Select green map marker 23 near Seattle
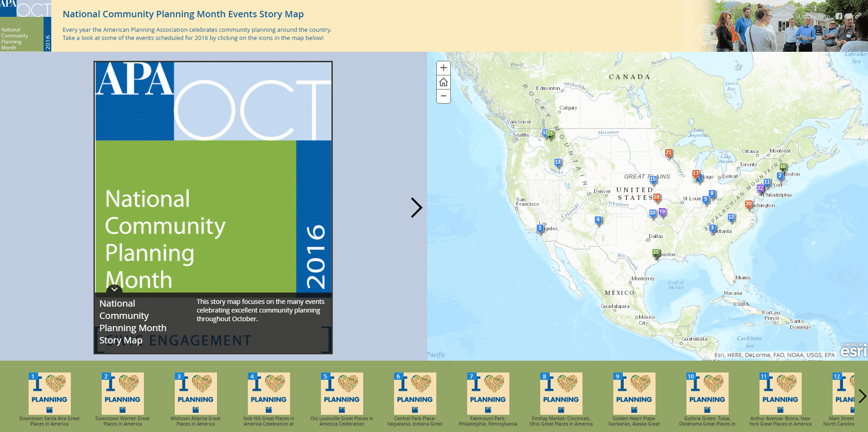 [x=550, y=134]
